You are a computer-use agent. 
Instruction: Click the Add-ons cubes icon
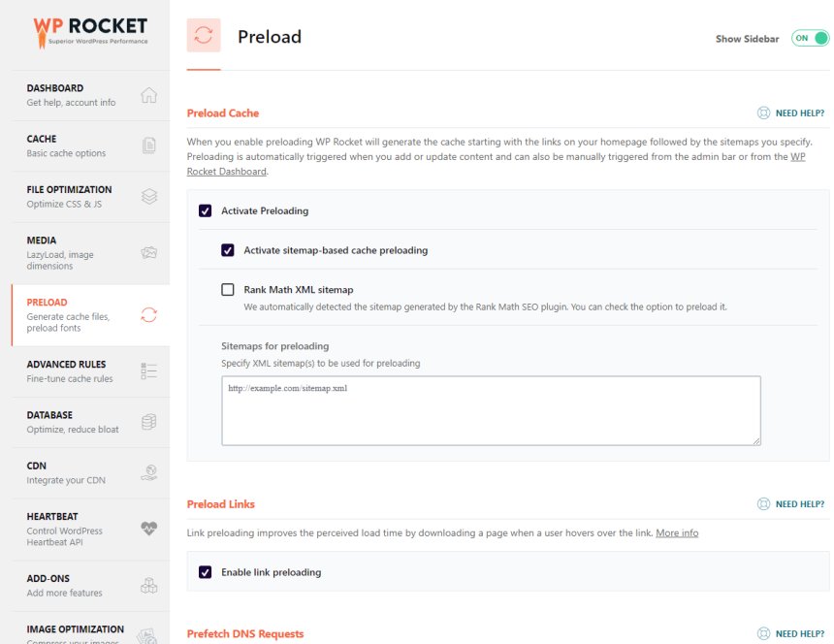coord(148,585)
